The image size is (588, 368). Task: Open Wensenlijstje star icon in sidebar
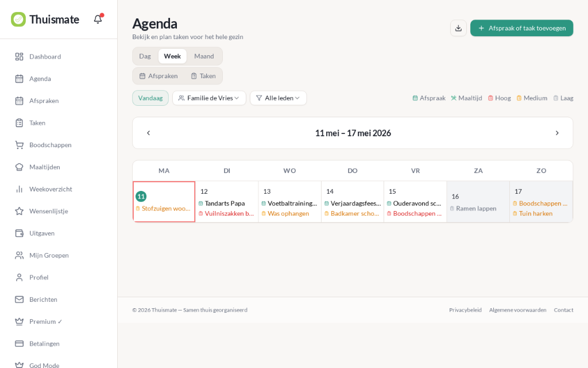(19, 211)
